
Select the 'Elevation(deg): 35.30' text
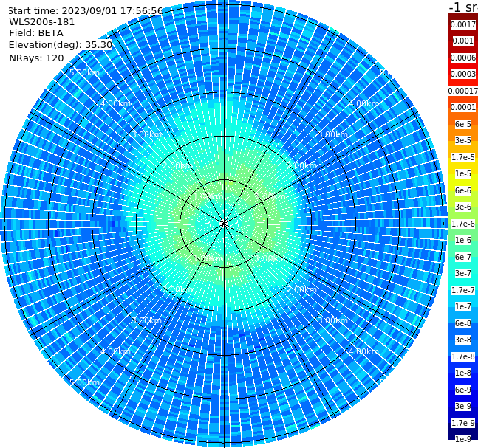(61, 45)
